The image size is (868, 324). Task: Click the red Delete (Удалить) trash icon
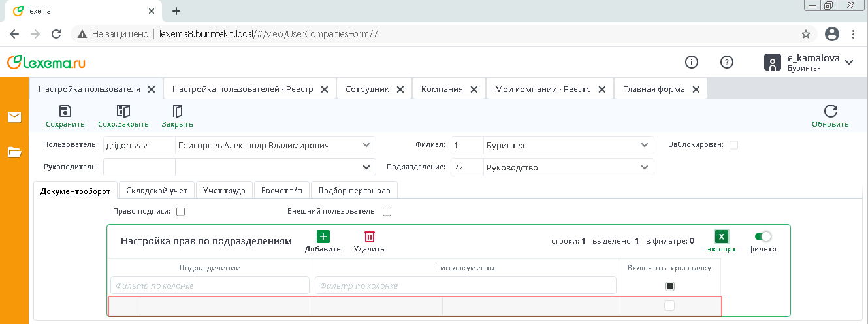pyautogui.click(x=369, y=237)
